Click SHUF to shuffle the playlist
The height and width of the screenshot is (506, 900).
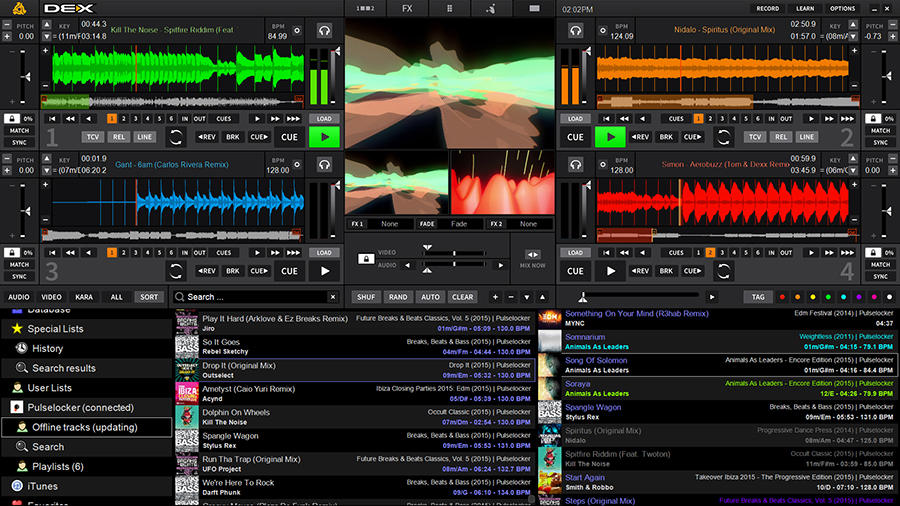[366, 297]
